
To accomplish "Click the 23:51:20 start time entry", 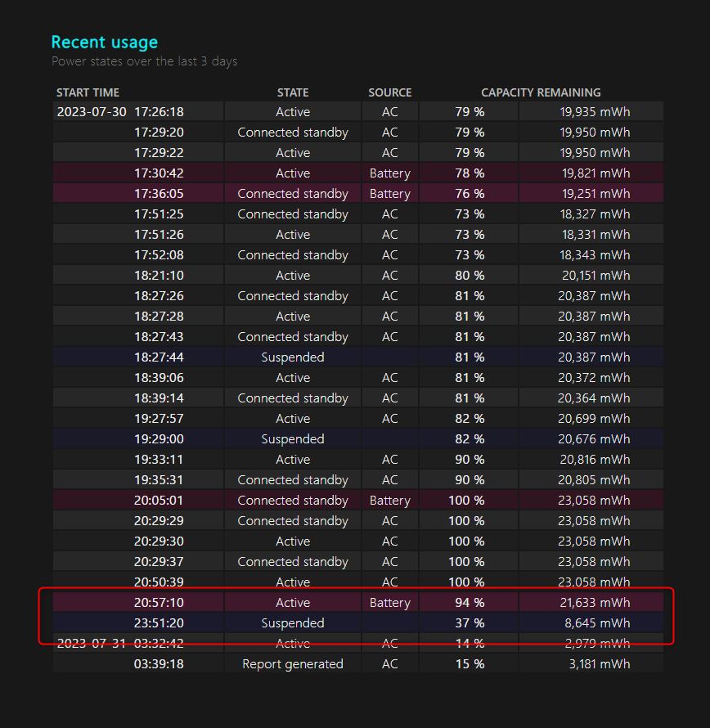I will pyautogui.click(x=159, y=623).
